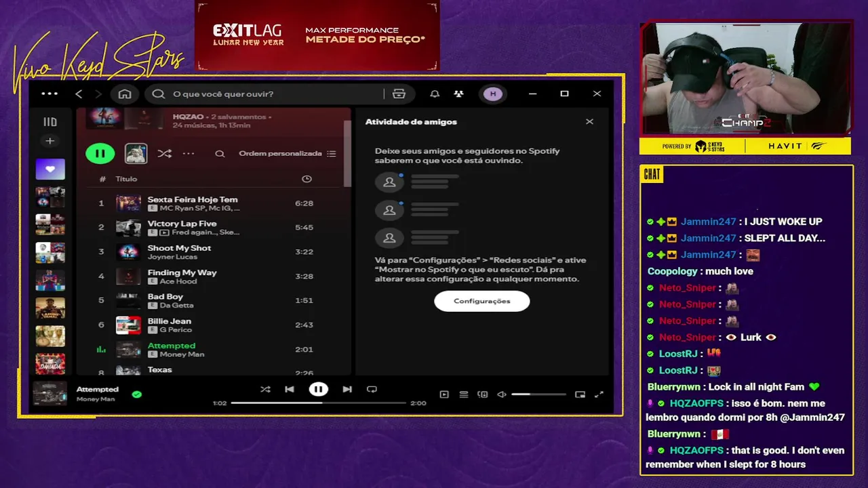Click the playlist cover thumbnail beside play
Image resolution: width=868 pixels, height=488 pixels.
click(x=136, y=153)
